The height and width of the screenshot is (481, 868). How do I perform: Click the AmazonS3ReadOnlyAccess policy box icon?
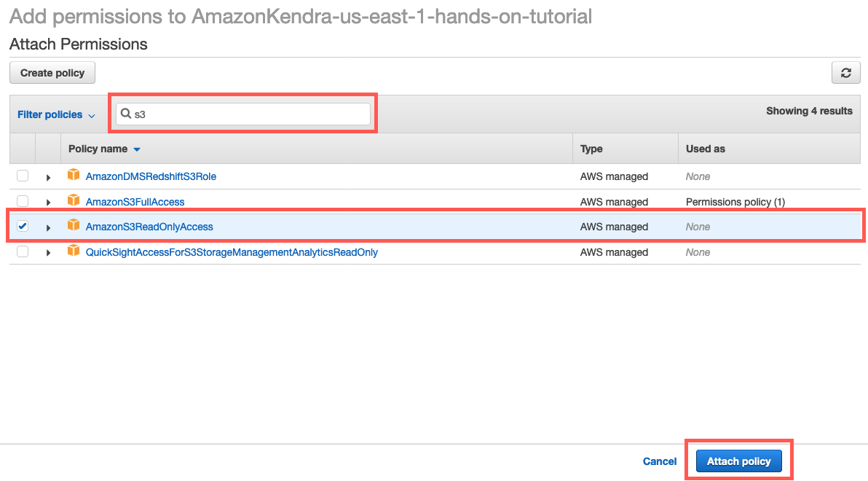coord(73,226)
